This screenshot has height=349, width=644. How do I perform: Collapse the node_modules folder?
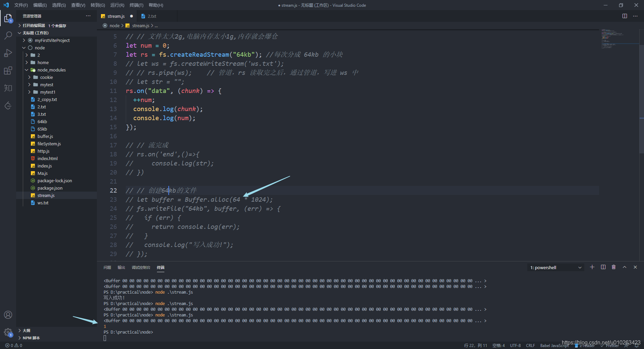[26, 70]
